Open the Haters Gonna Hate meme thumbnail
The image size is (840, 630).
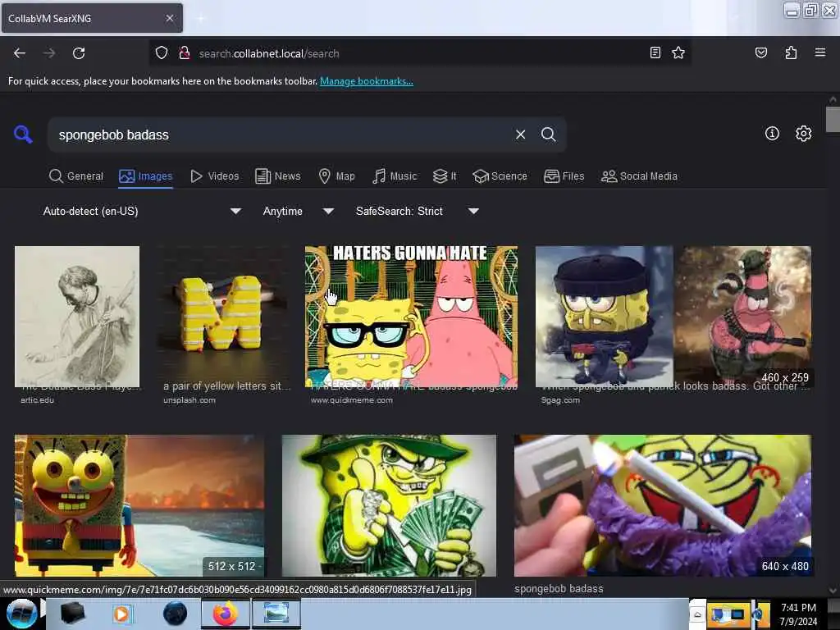pyautogui.click(x=412, y=317)
